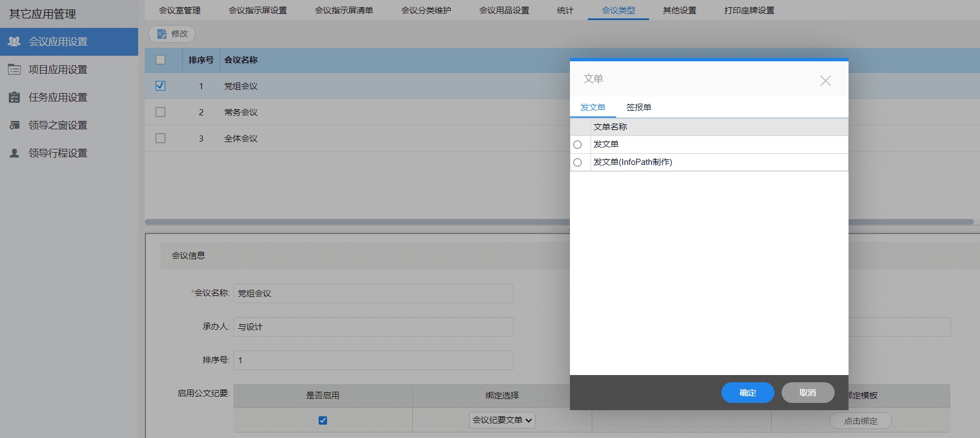Click the 会议名称 input field
Viewport: 980px width, 438px height.
pyautogui.click(x=373, y=293)
